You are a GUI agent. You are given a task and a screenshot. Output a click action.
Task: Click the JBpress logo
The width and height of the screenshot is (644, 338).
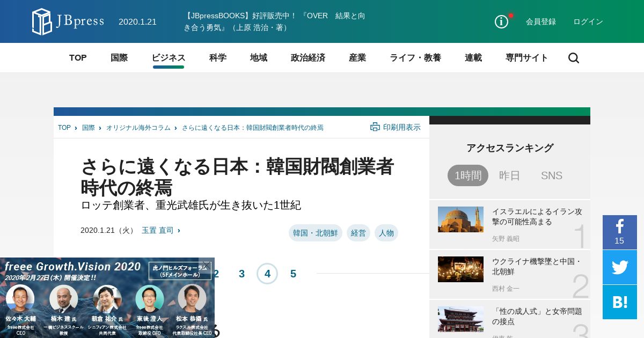tap(68, 21)
